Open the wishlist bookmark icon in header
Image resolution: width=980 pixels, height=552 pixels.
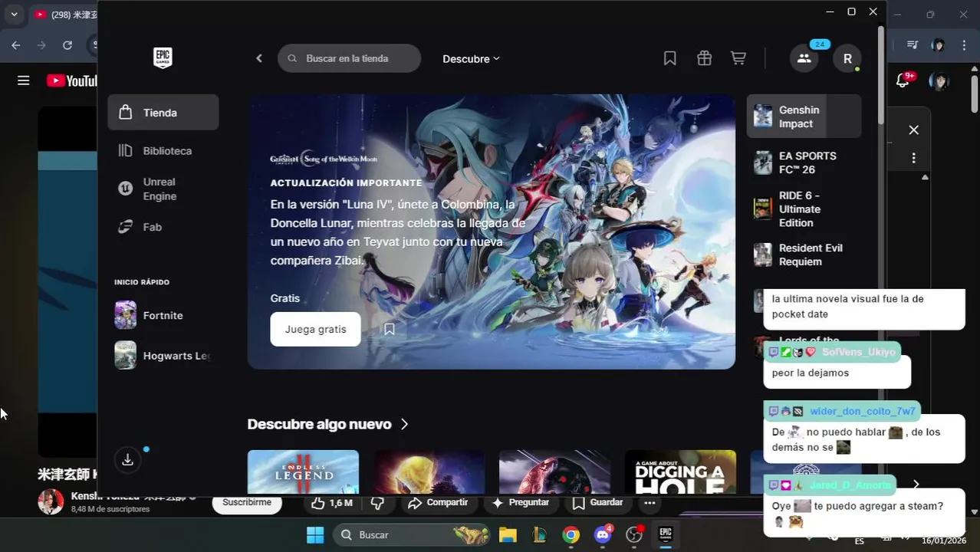click(x=669, y=58)
